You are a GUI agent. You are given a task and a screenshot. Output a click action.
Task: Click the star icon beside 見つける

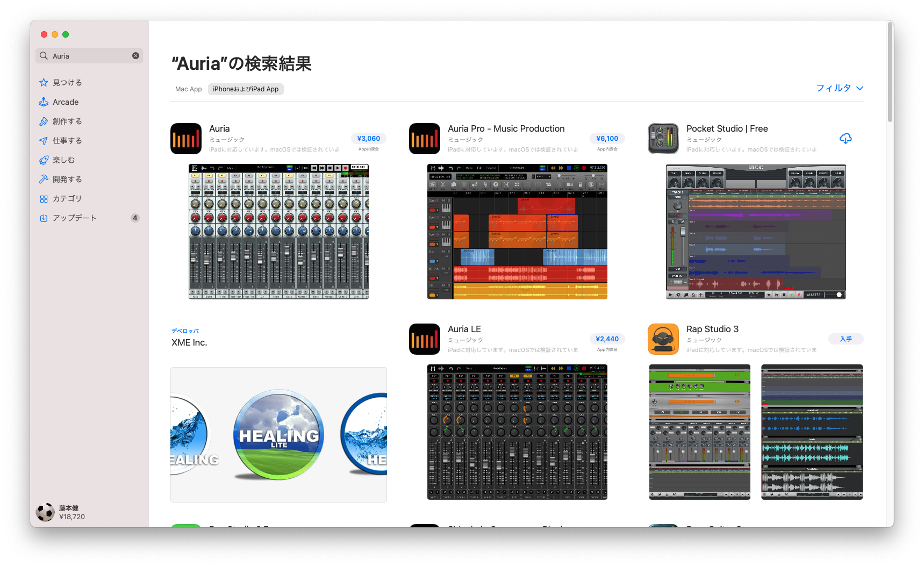click(44, 82)
